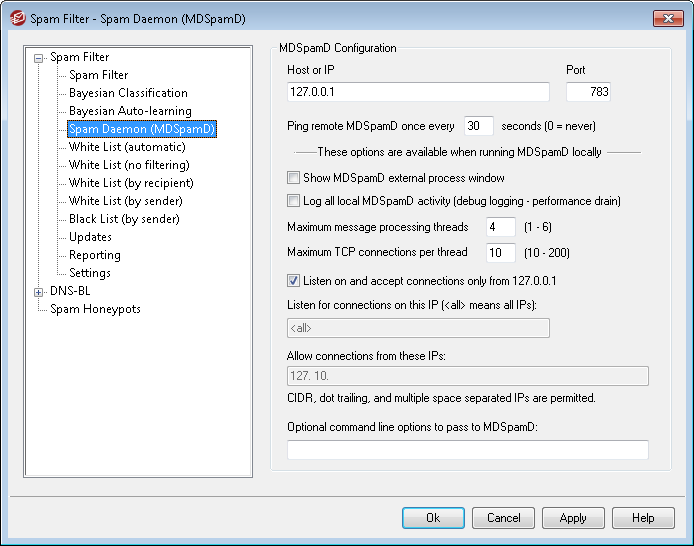The image size is (694, 546).
Task: Click the optional command line options field
Action: 467,450
